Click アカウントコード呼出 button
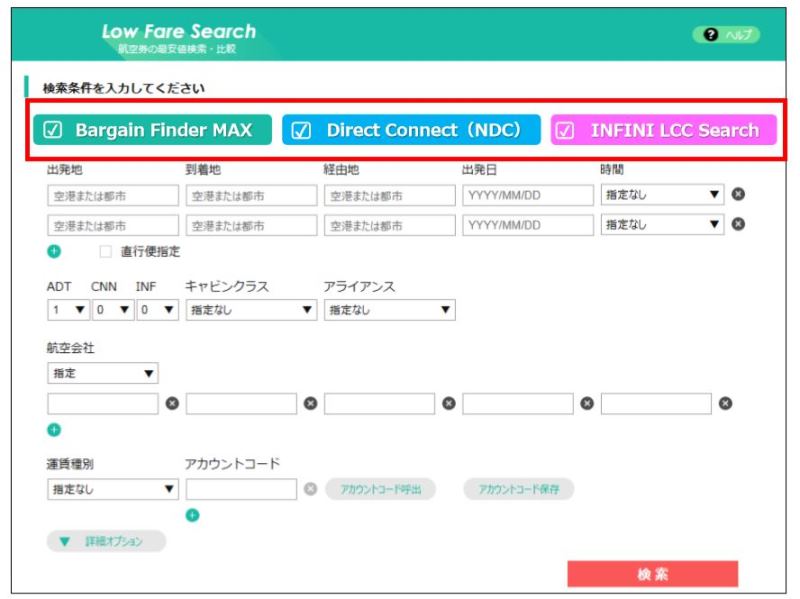The image size is (800, 599). (380, 489)
